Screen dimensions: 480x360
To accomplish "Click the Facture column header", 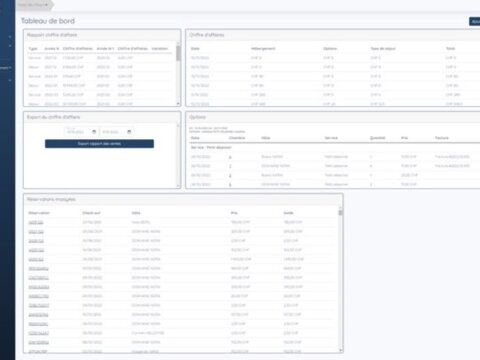I will click(x=442, y=138).
